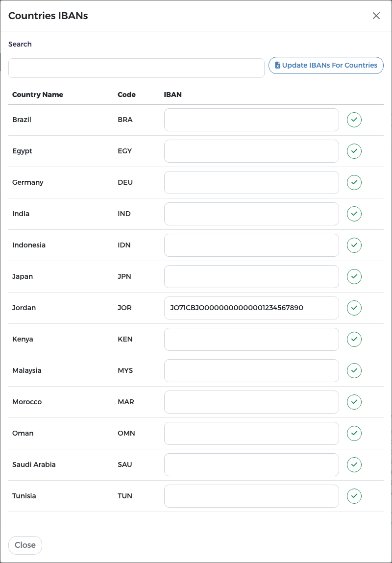Confirm Indonesia IBAN via check icon
The image size is (392, 563).
(x=354, y=245)
